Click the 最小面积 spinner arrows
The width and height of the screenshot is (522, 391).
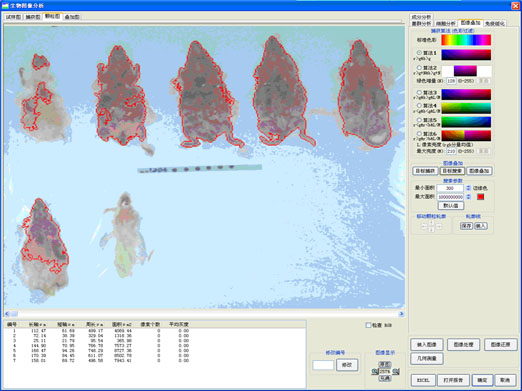click(x=468, y=188)
